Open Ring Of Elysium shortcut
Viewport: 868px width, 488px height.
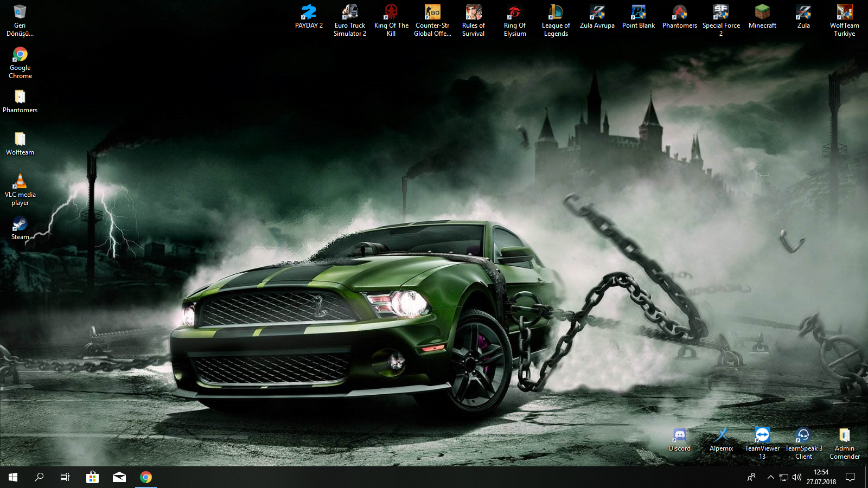[515, 20]
